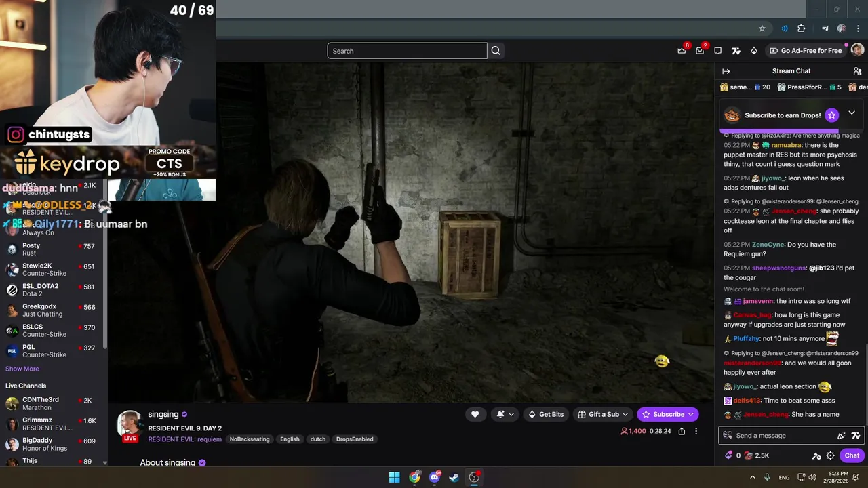The image size is (868, 488).
Task: Open browser extensions puzzle icon
Action: tap(802, 28)
